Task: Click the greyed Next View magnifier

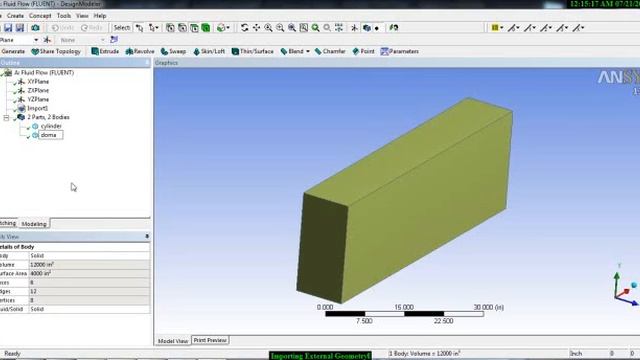Action: pos(327,28)
